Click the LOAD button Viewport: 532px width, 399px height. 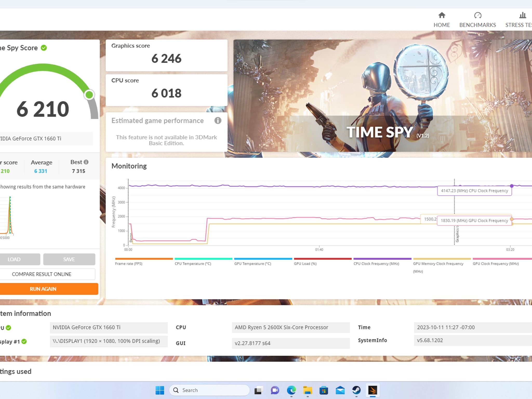coord(20,259)
